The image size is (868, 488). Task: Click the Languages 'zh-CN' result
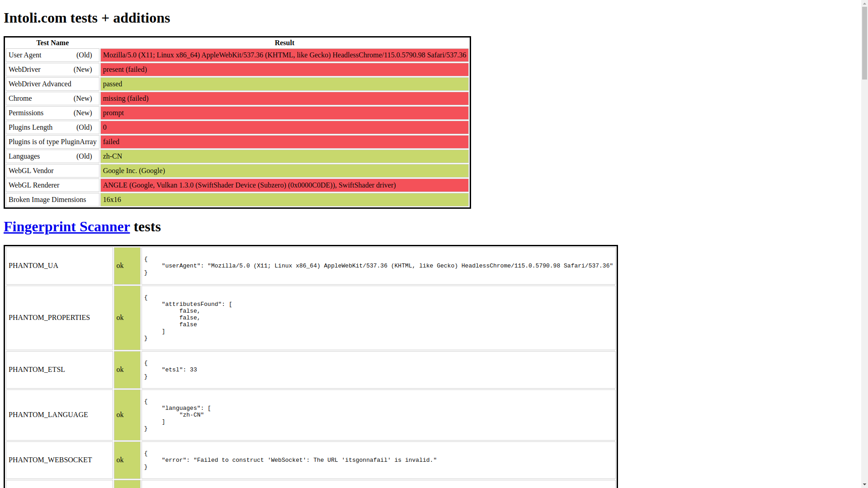[x=113, y=156]
